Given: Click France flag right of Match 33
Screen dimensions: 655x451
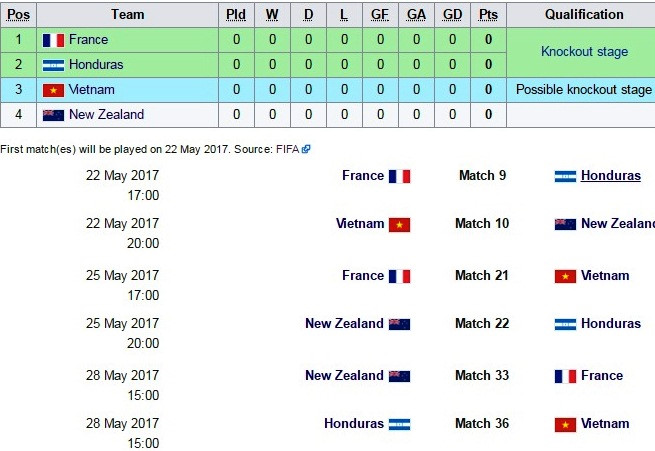Looking at the screenshot, I should click(565, 376).
